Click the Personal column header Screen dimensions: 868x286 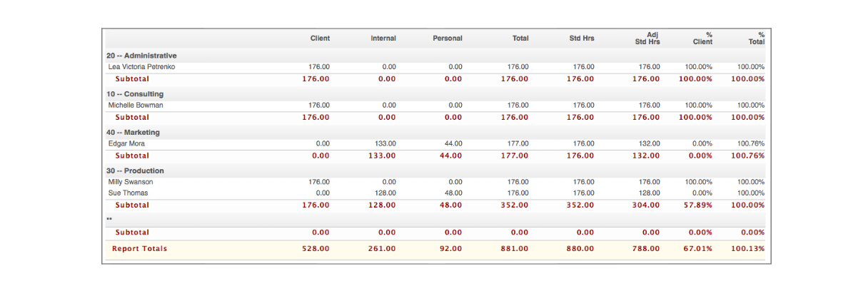(x=448, y=39)
